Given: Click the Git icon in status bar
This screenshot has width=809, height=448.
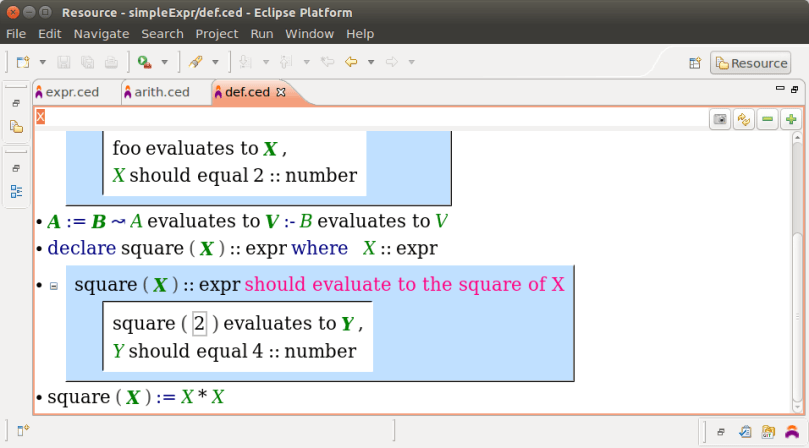Looking at the screenshot, I should [x=768, y=432].
